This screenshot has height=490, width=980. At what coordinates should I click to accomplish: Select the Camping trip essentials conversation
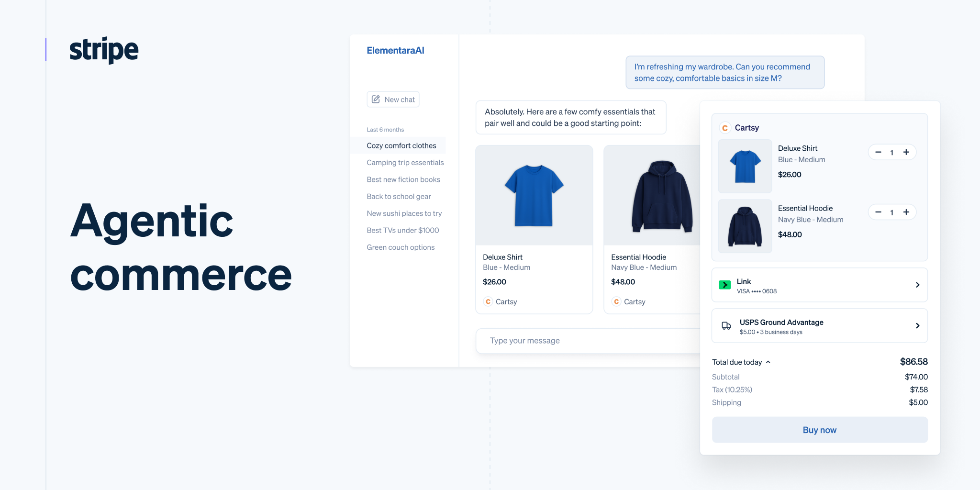[405, 162]
